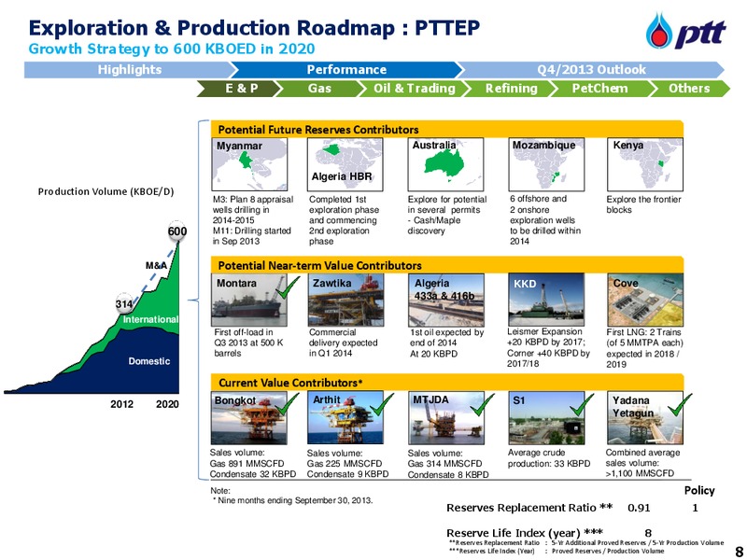Viewport: 747px width, 560px height.
Task: Click the 314 marker on chart
Action: click(124, 304)
